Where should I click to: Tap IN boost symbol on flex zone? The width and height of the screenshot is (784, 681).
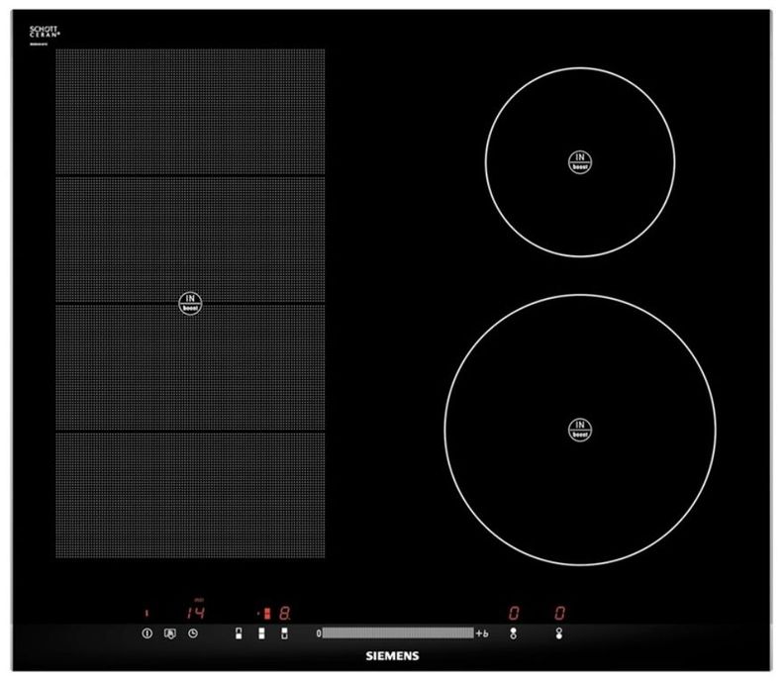pyautogui.click(x=189, y=303)
